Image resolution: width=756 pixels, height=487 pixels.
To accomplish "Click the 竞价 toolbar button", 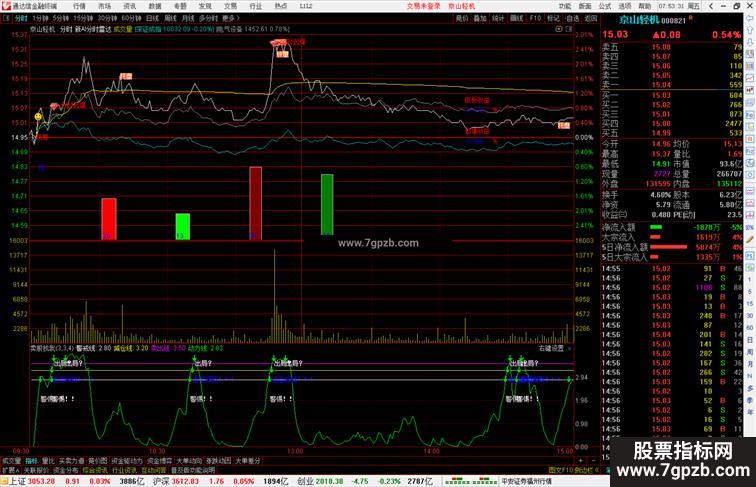I will [x=462, y=18].
